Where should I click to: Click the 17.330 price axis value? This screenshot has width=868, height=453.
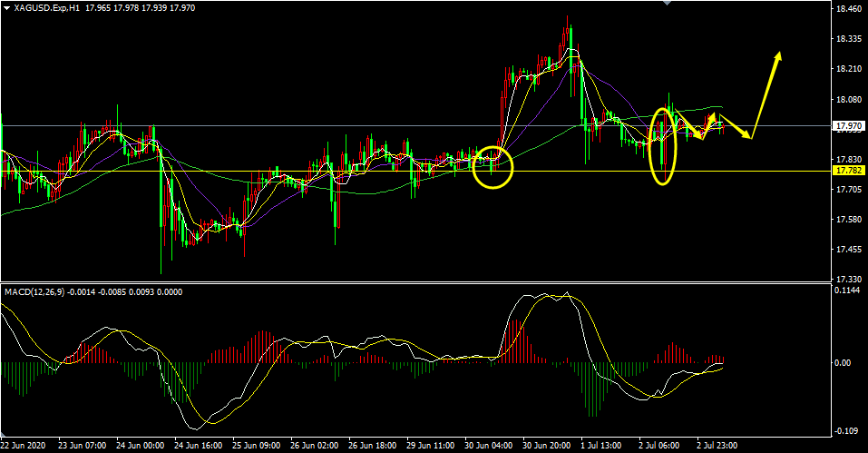(x=849, y=279)
